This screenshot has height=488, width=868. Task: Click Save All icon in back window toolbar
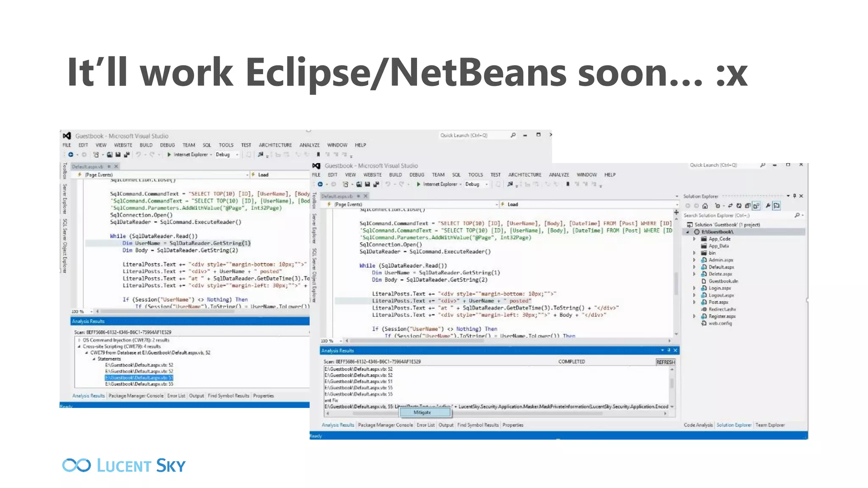tap(126, 155)
